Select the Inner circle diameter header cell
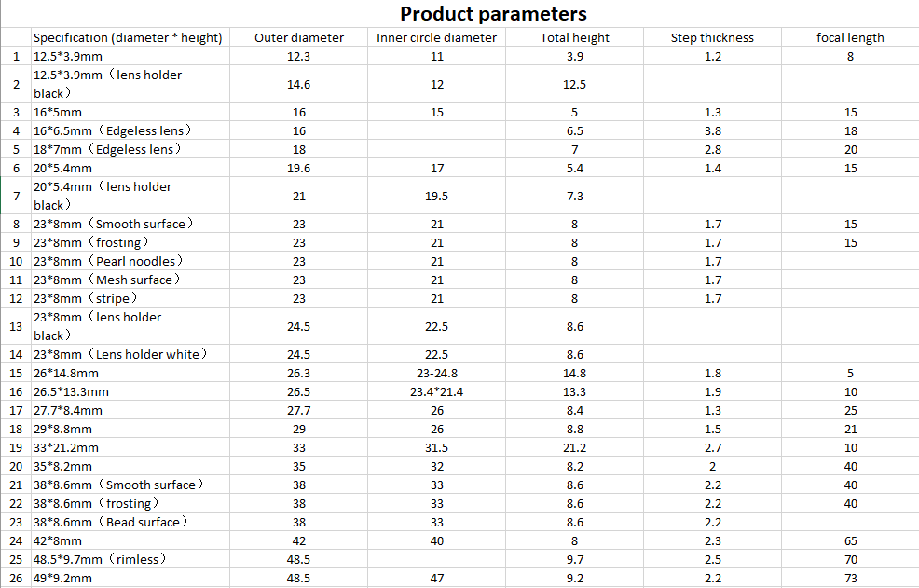Viewport: 919px width, 588px height. tap(436, 37)
